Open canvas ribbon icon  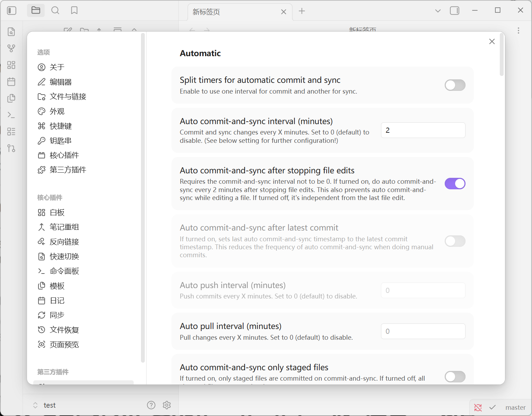click(11, 65)
